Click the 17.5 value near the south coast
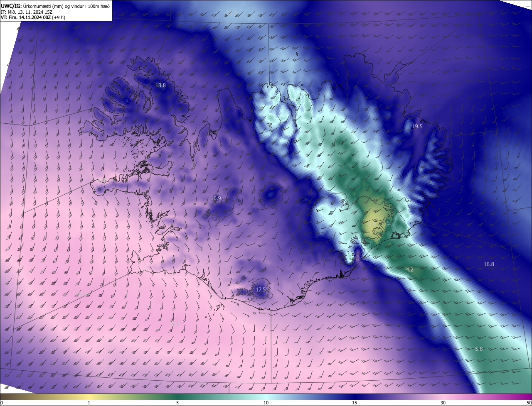 point(261,289)
